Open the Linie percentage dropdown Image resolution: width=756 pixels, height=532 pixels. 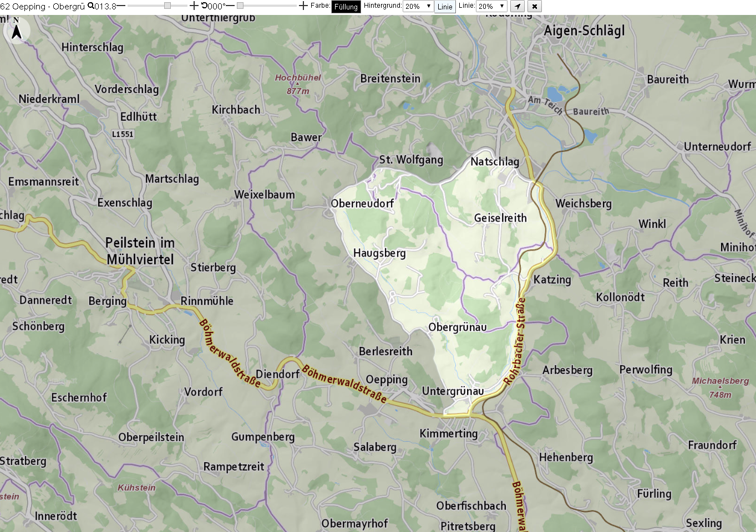pos(491,6)
